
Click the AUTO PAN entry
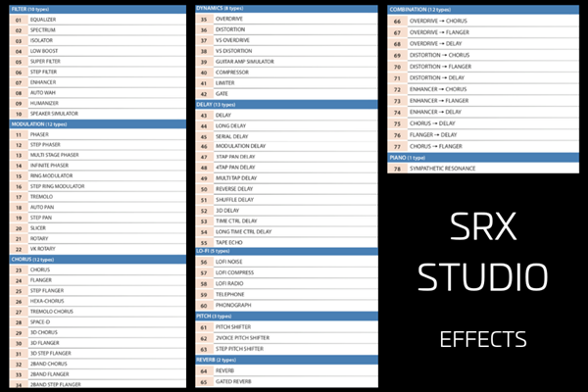click(x=97, y=208)
